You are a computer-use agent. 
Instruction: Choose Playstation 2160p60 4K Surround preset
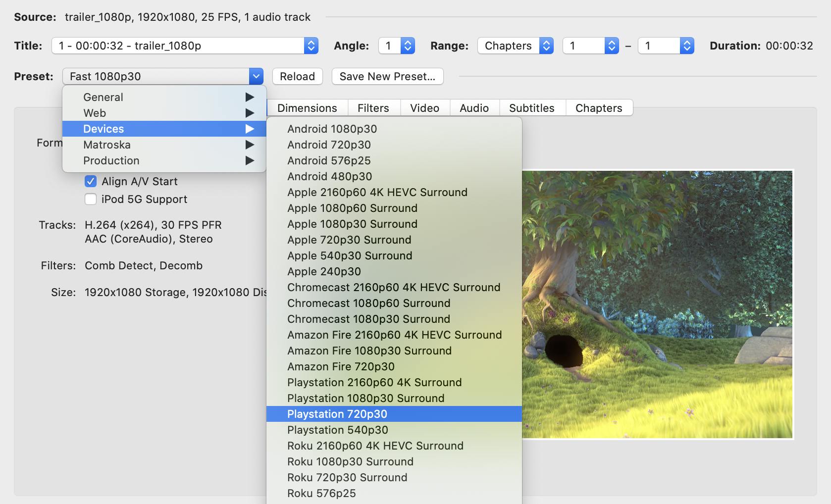394,382
